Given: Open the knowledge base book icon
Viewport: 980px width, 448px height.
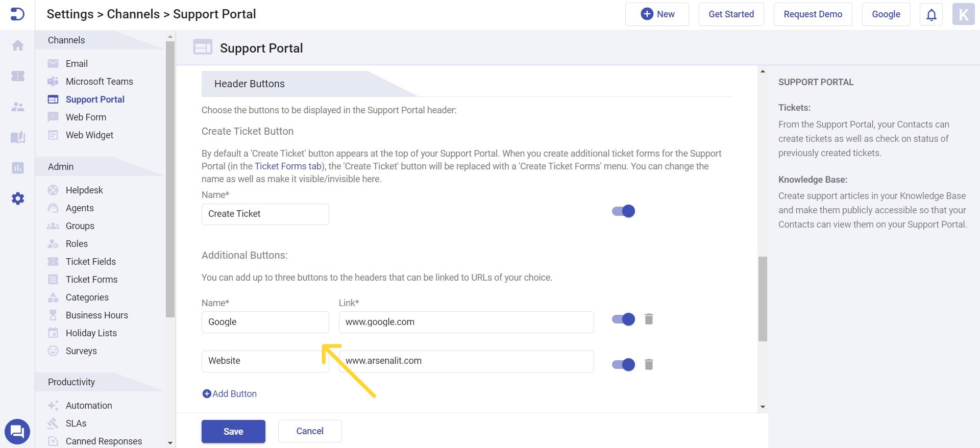Looking at the screenshot, I should pos(18,137).
